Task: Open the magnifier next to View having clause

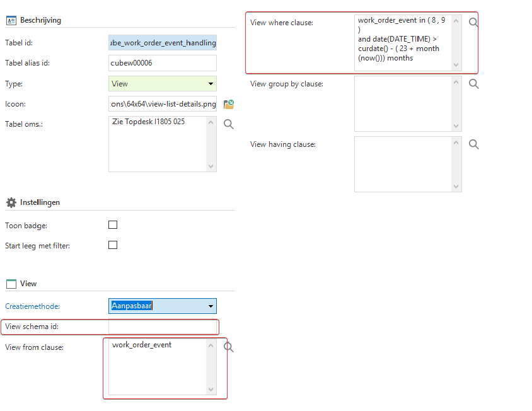Action: 473,144
